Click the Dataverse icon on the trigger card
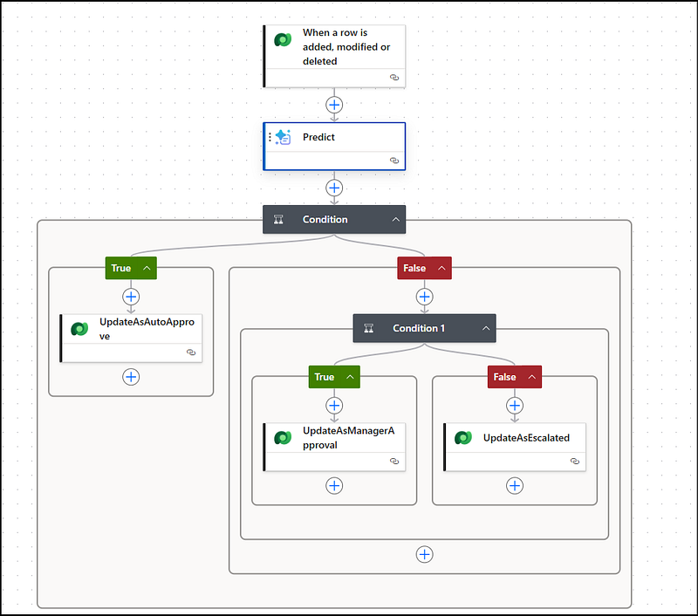This screenshot has width=698, height=616. coord(283,40)
